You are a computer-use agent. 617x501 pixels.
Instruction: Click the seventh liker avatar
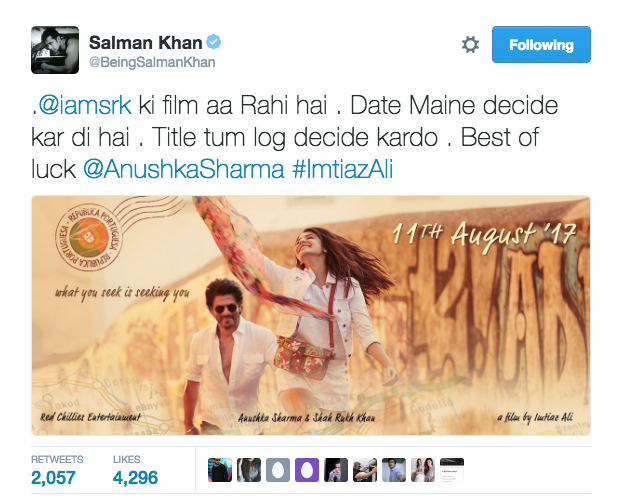click(394, 470)
